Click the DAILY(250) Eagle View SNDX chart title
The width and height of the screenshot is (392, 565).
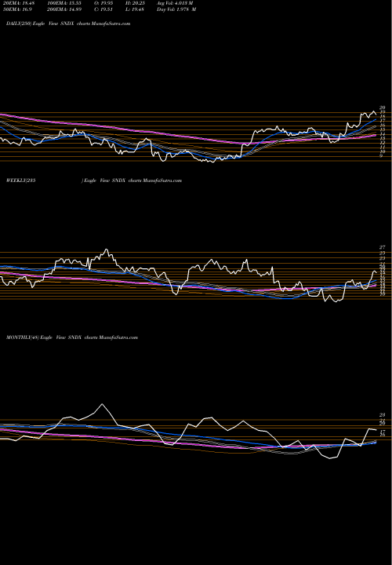(x=68, y=24)
